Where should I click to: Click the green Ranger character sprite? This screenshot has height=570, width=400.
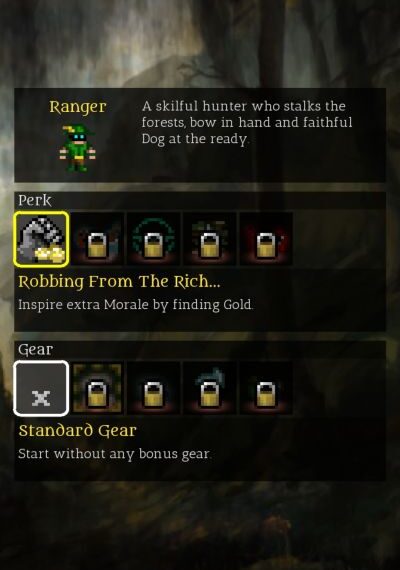point(77,148)
